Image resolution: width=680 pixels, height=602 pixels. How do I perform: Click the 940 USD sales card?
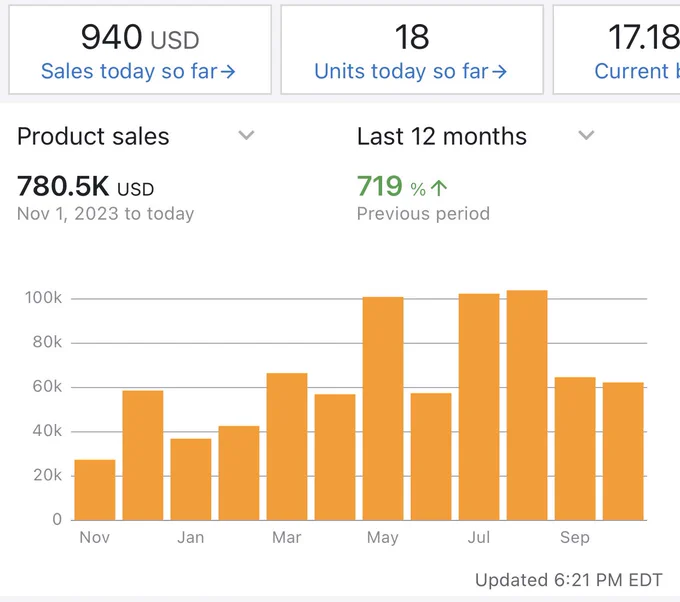pos(140,49)
